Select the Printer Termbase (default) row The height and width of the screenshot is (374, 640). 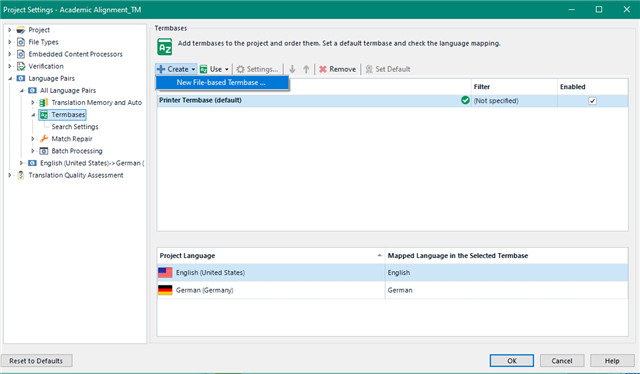393,100
